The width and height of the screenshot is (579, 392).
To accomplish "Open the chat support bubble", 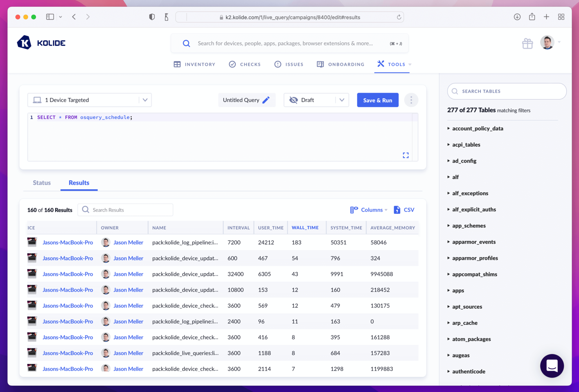I will [x=552, y=366].
